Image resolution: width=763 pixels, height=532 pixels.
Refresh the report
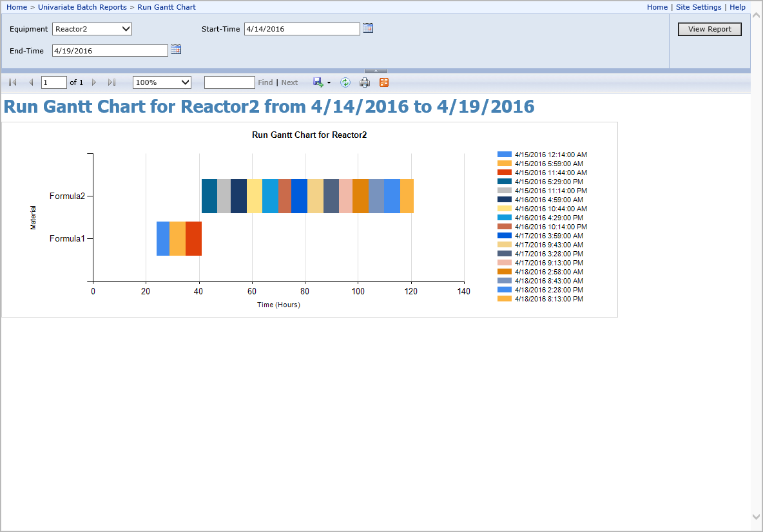[x=345, y=82]
